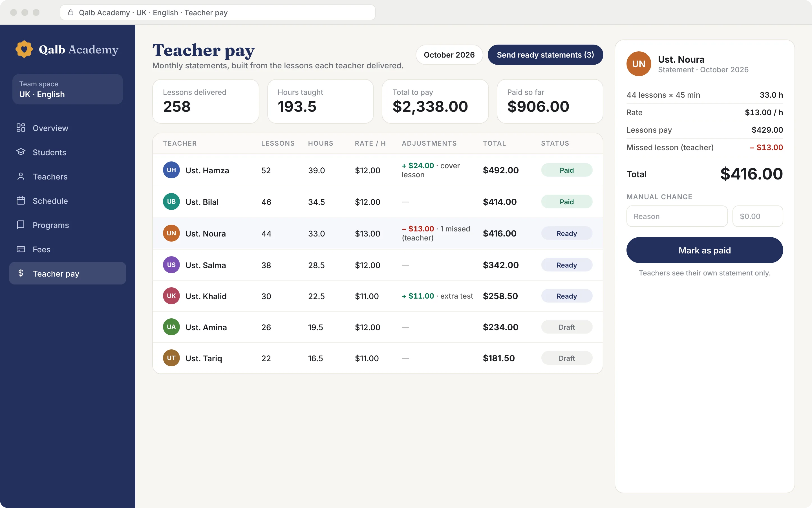Click the UB avatar for Ust. Bilal
The height and width of the screenshot is (508, 812).
click(x=171, y=202)
